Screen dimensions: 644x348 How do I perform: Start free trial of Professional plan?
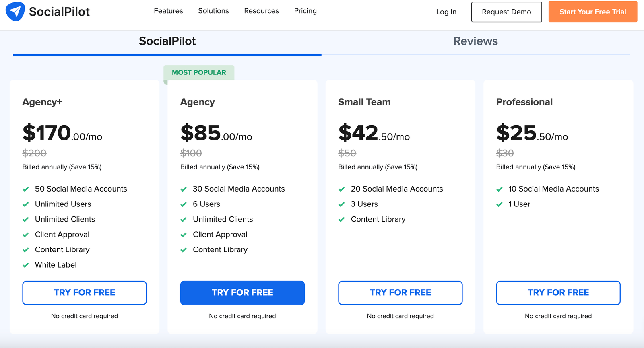point(558,293)
